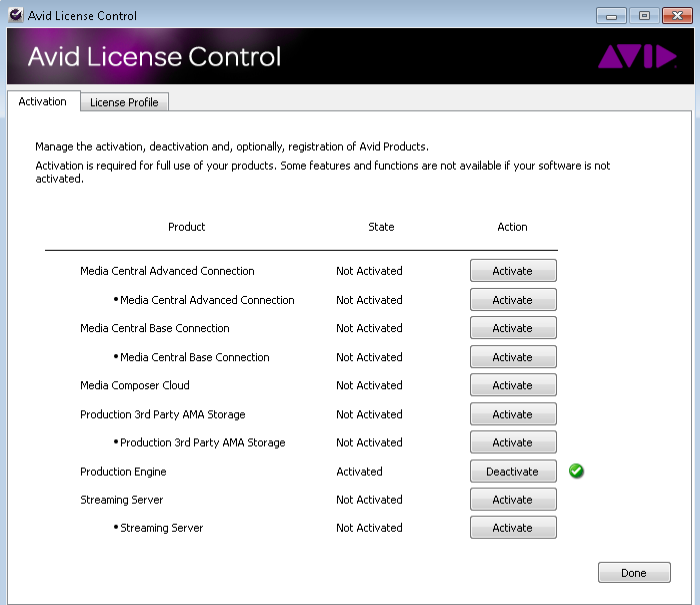Click the Media Composer Cloud product label

134,385
